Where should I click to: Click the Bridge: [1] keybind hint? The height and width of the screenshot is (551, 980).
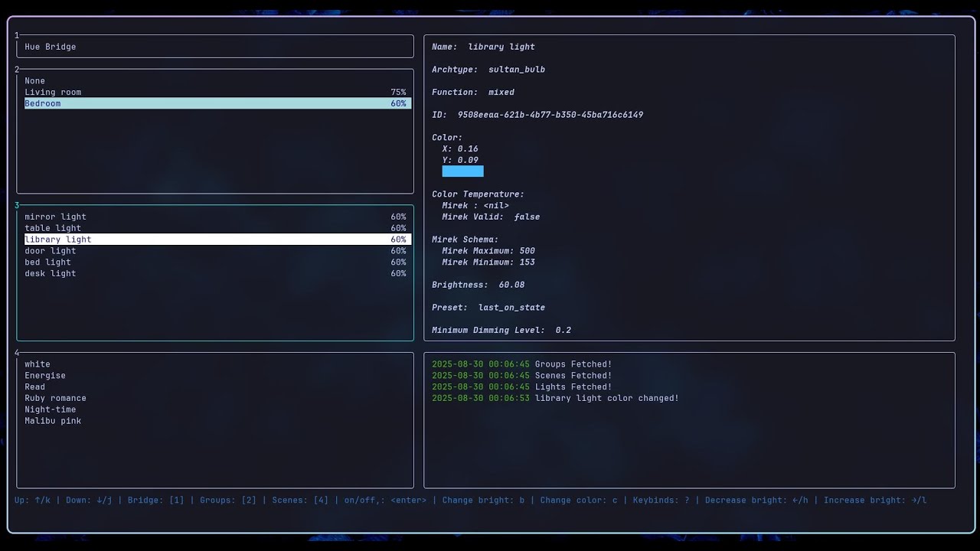click(156, 500)
